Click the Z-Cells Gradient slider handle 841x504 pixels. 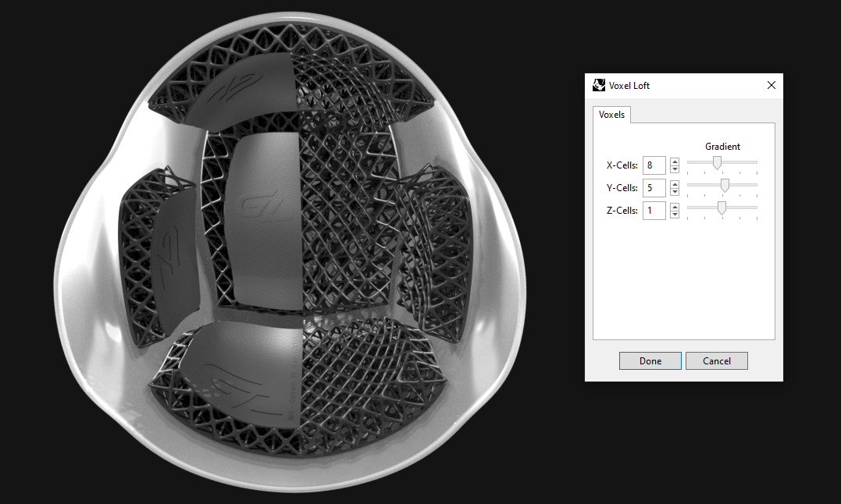(720, 208)
